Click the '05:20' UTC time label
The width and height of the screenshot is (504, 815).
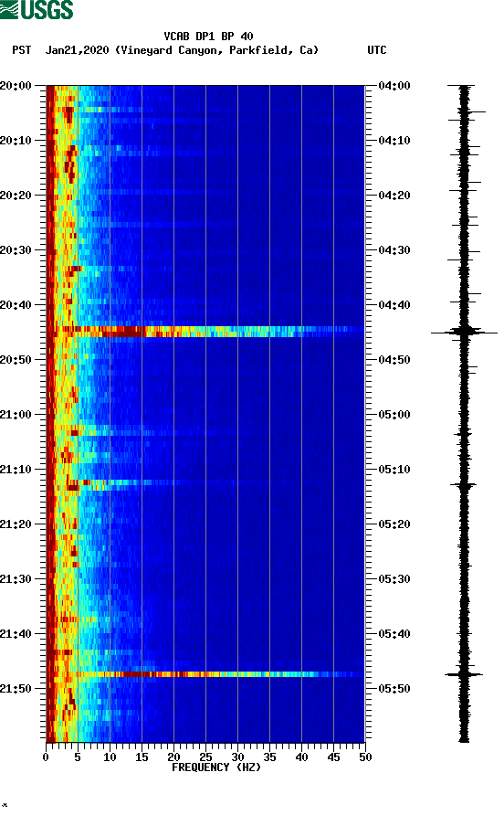394,524
